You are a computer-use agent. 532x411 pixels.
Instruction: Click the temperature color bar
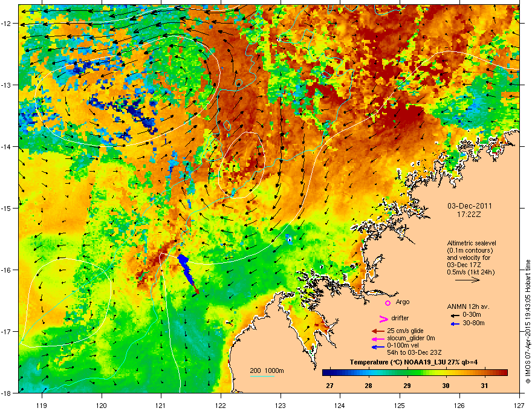[x=415, y=373]
